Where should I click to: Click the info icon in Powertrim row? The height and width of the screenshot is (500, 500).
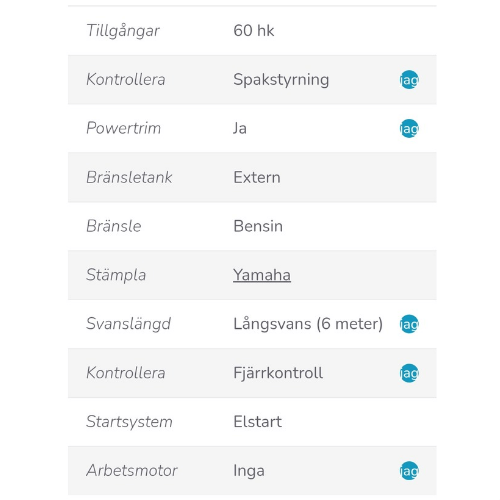point(409,129)
